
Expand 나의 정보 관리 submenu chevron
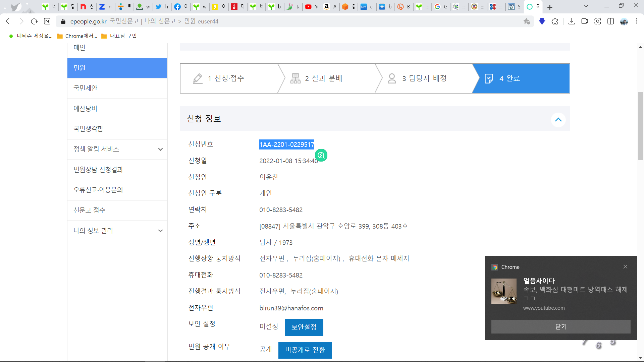click(x=160, y=231)
